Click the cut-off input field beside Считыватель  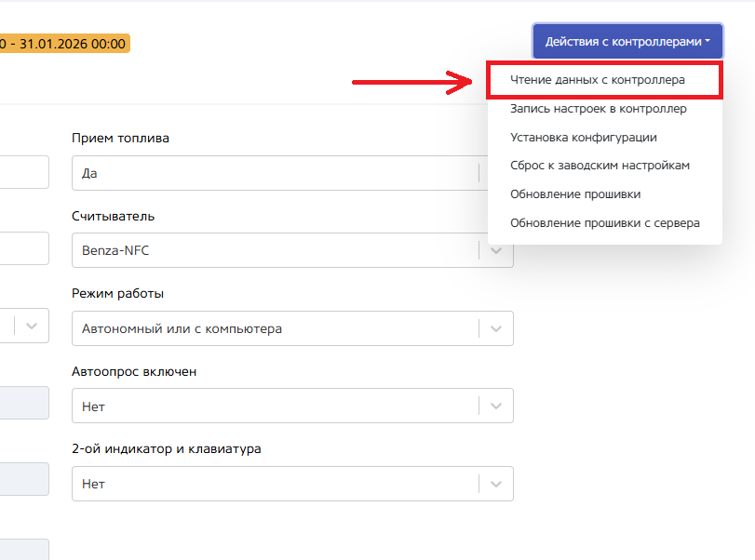23,249
